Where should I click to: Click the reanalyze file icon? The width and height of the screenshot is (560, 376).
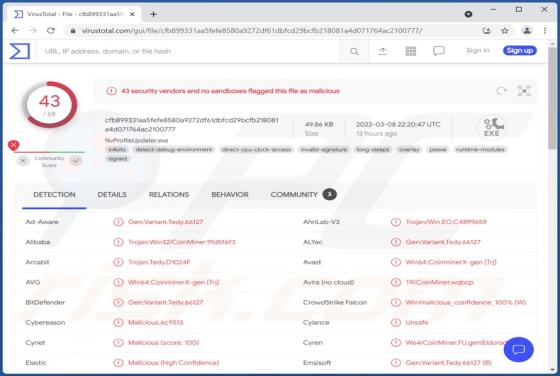502,91
